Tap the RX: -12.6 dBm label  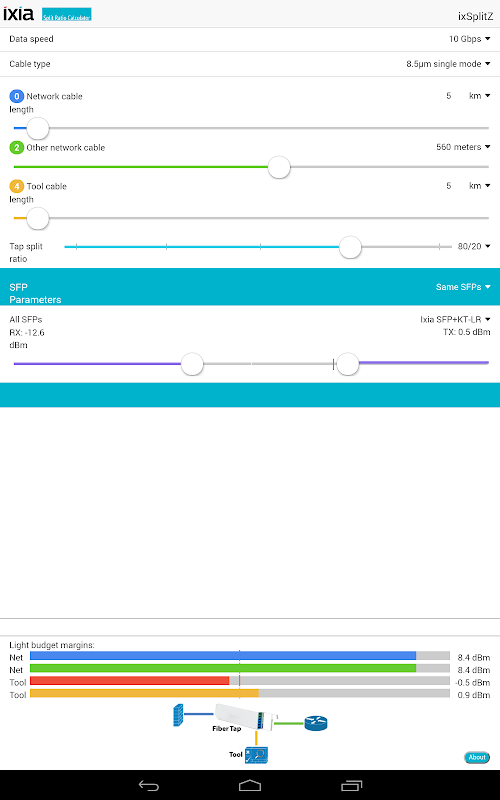point(27,339)
